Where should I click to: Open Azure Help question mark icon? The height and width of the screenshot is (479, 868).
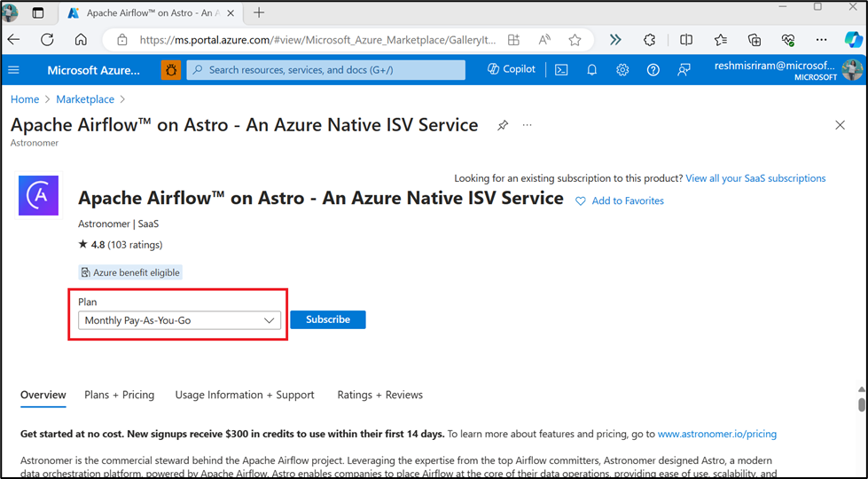(x=653, y=70)
